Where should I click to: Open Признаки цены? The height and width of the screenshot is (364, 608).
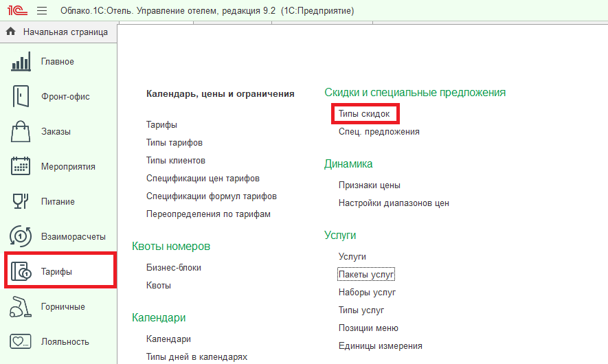point(369,185)
